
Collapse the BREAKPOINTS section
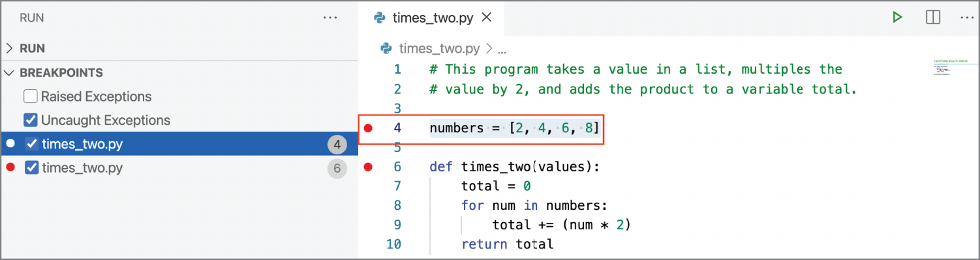tap(9, 73)
